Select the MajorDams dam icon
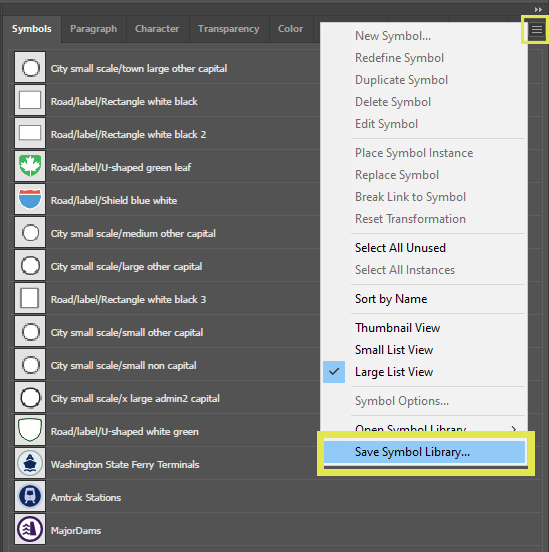The image size is (549, 552). [30, 529]
